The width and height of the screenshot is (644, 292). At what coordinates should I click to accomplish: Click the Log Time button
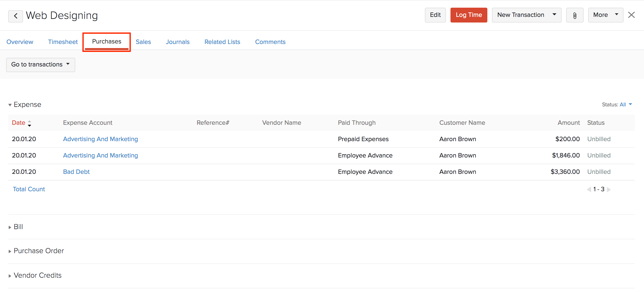tap(468, 15)
